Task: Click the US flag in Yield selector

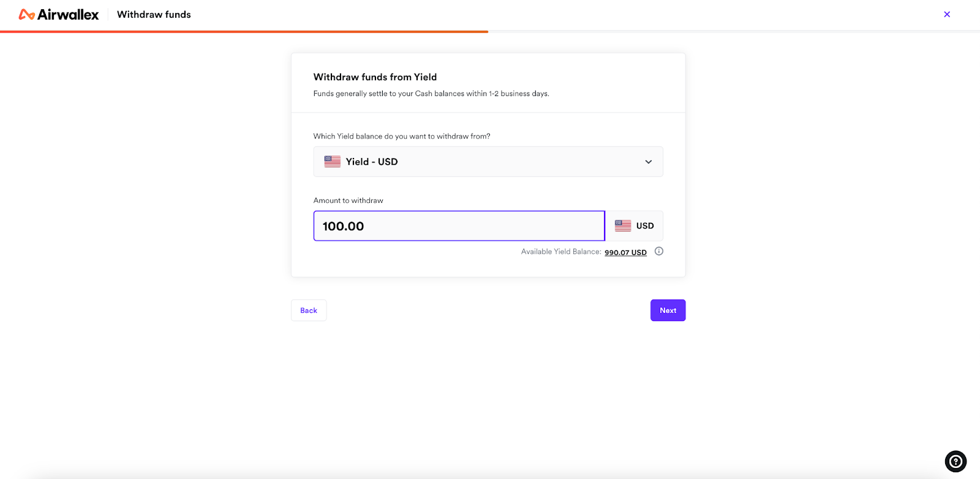Action: [333, 162]
